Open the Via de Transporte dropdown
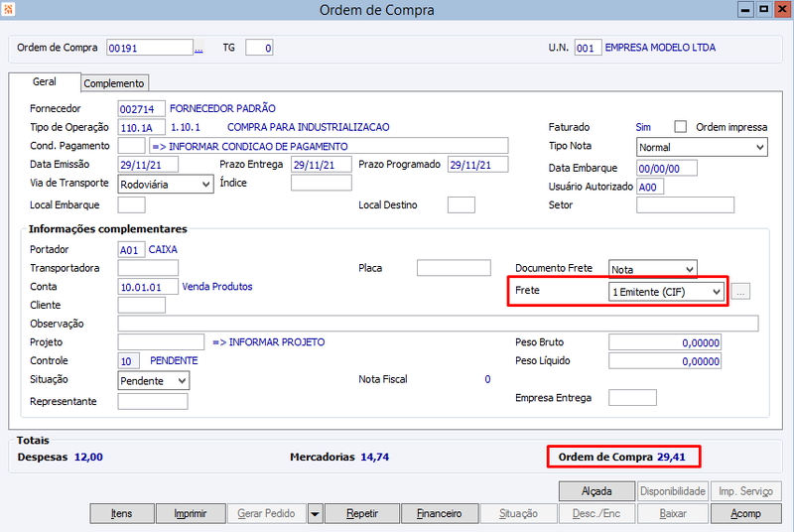 (165, 185)
